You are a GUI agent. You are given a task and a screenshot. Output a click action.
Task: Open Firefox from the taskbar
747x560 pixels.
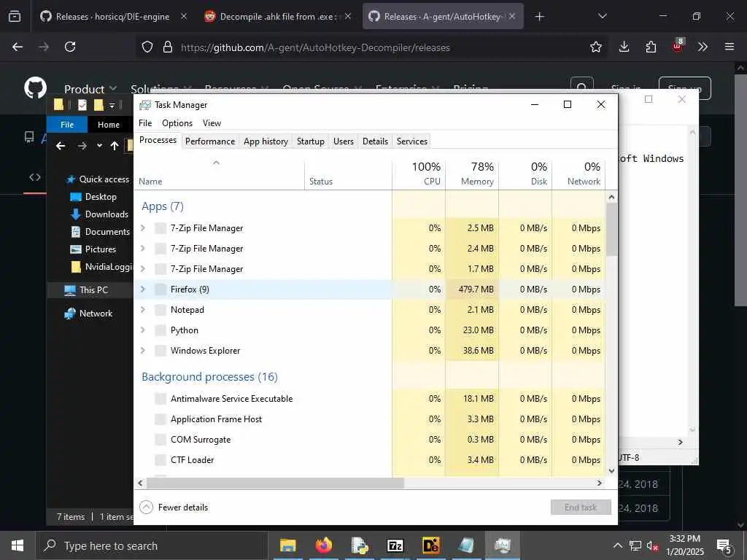pos(323,545)
